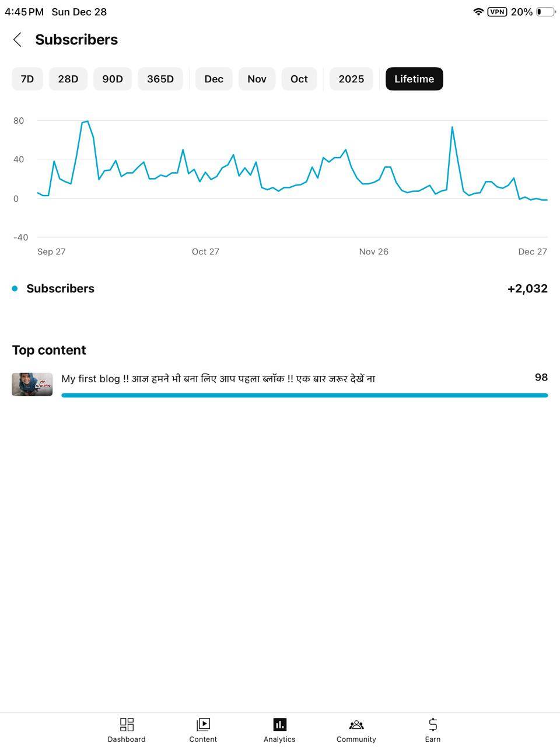Tap the Wi-Fi status icon
This screenshot has height=747, width=560.
[478, 12]
